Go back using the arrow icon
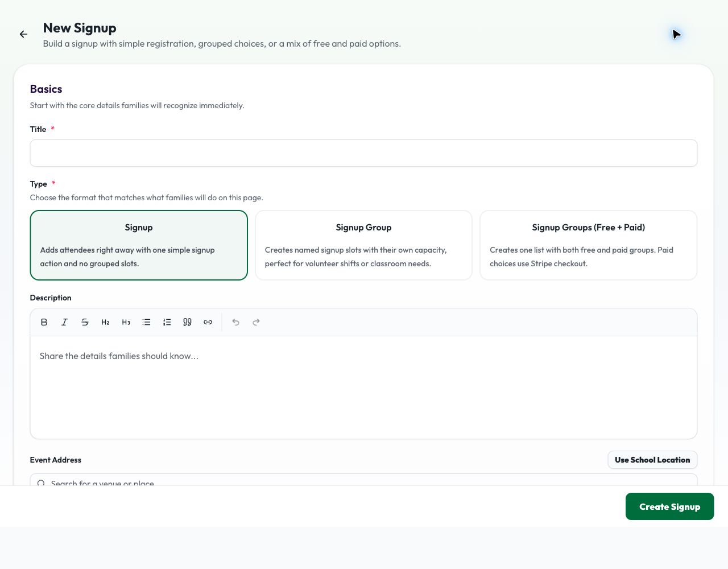This screenshot has height=569, width=728. (23, 35)
